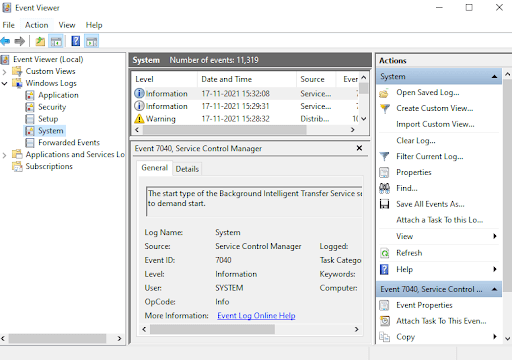Expand the Custom Views tree node
This screenshot has height=360, width=512.
click(x=4, y=72)
